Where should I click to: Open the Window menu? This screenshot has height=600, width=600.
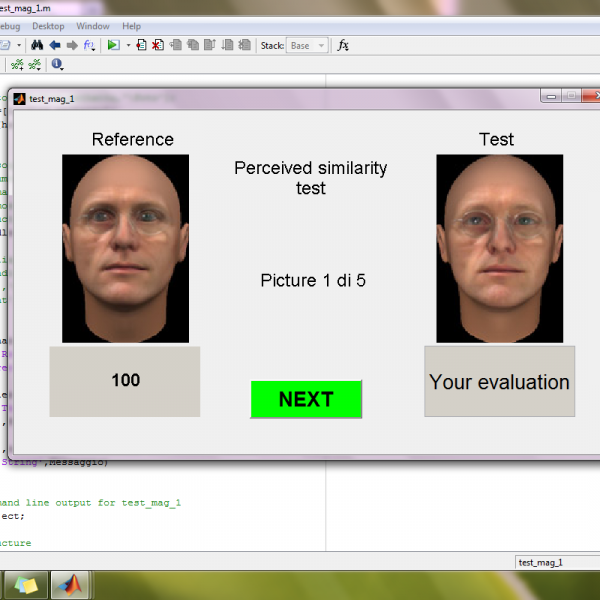click(93, 26)
